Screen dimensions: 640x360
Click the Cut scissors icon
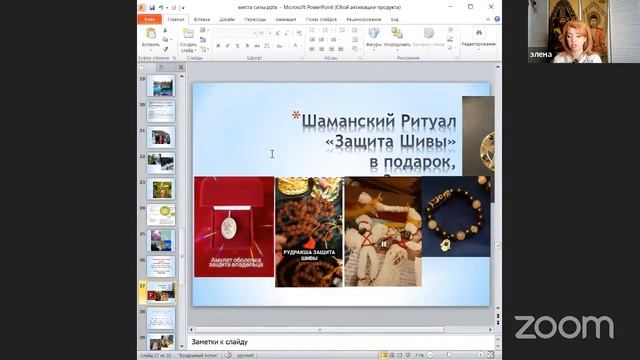[x=165, y=31]
